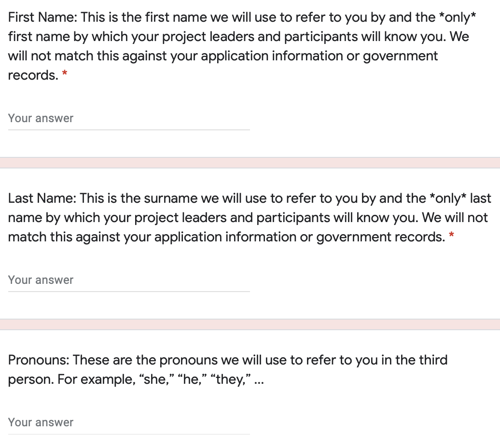Click "third person" phrase in Pronouns question
Image resolution: width=500 pixels, height=448 pixels.
coord(228,370)
